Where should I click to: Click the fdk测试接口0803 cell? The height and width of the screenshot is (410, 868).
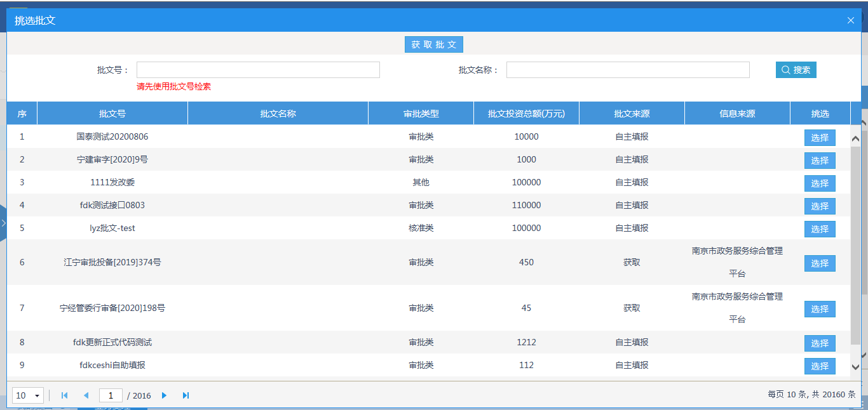[x=112, y=205]
